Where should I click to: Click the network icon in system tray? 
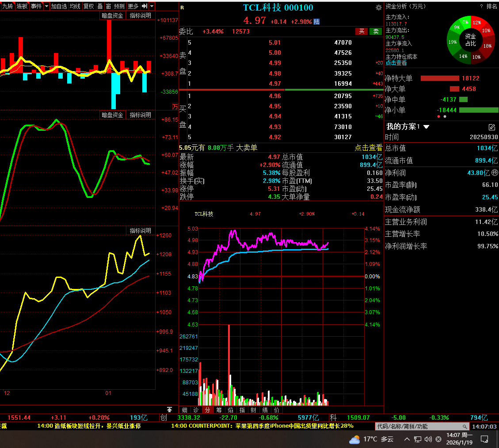[x=418, y=440]
